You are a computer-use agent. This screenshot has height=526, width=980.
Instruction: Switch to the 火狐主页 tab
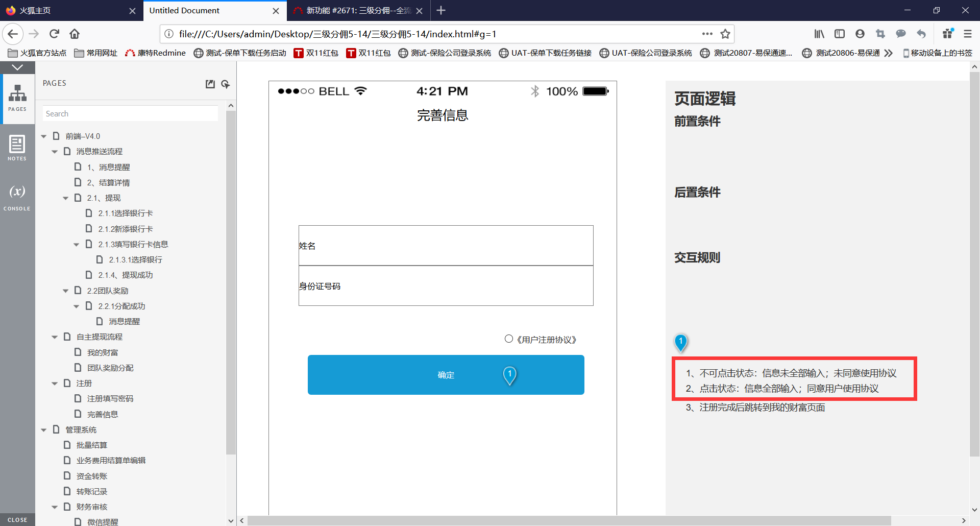(x=71, y=11)
